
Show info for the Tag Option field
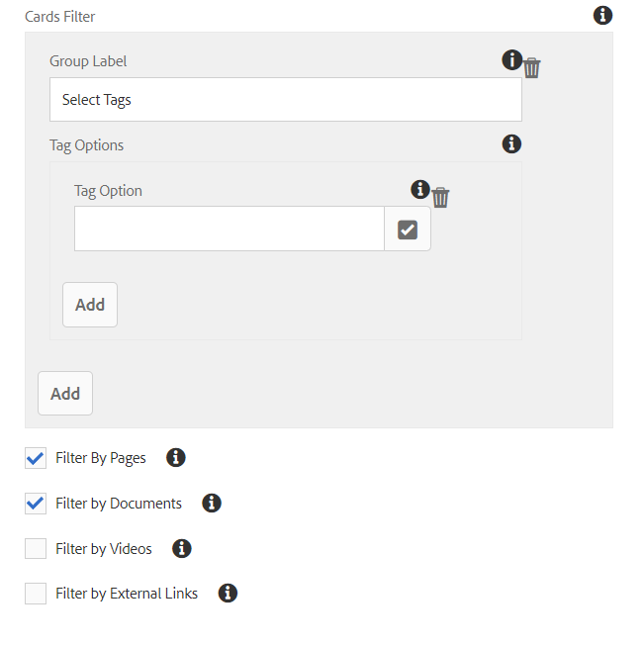[x=420, y=189]
